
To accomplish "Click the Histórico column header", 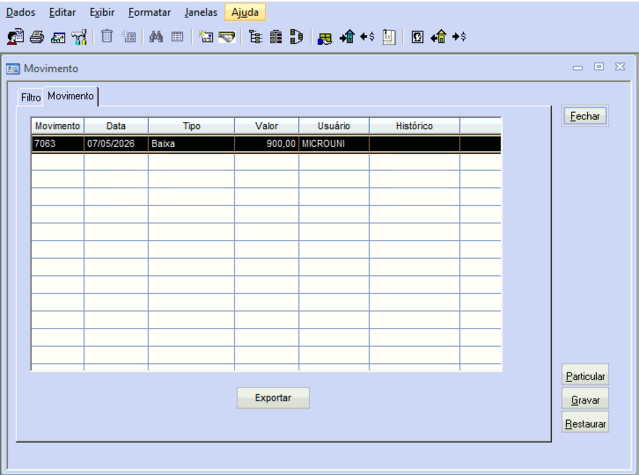I will point(414,126).
